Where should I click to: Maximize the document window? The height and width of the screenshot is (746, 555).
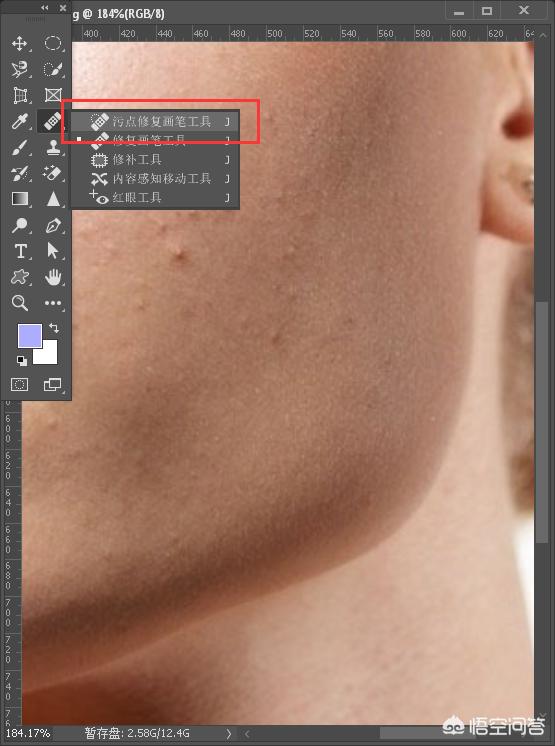(487, 10)
